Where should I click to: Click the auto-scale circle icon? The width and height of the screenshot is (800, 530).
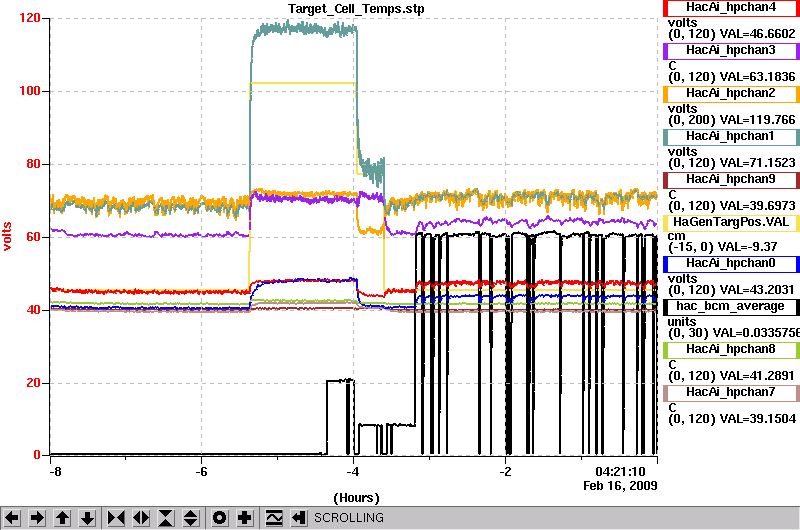click(x=220, y=518)
